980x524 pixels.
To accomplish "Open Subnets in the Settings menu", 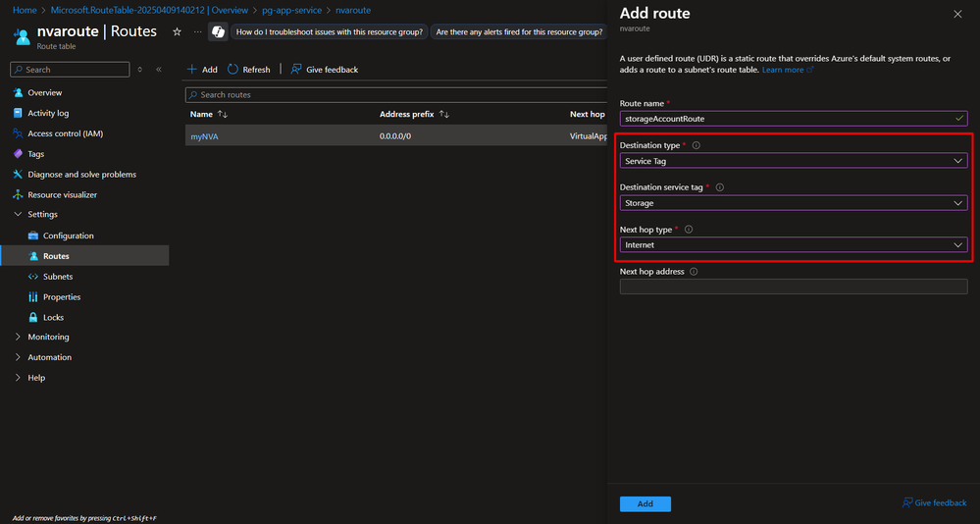I will tap(58, 277).
